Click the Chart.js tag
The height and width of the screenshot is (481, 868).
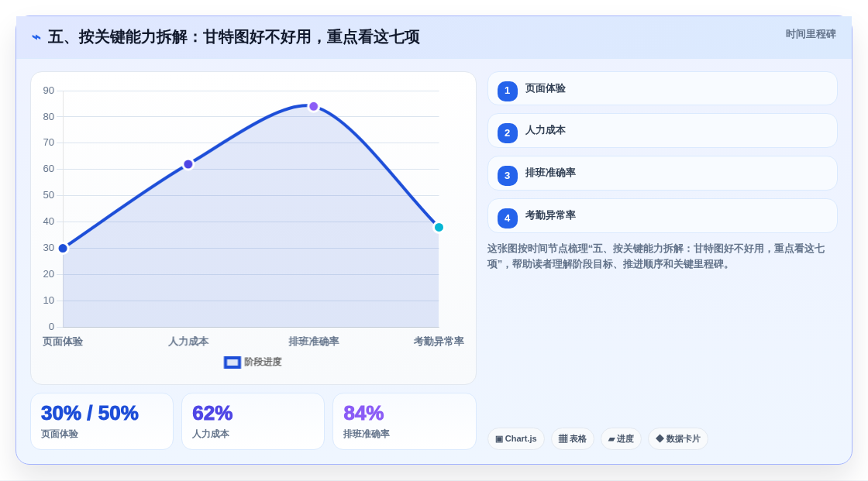tap(516, 439)
